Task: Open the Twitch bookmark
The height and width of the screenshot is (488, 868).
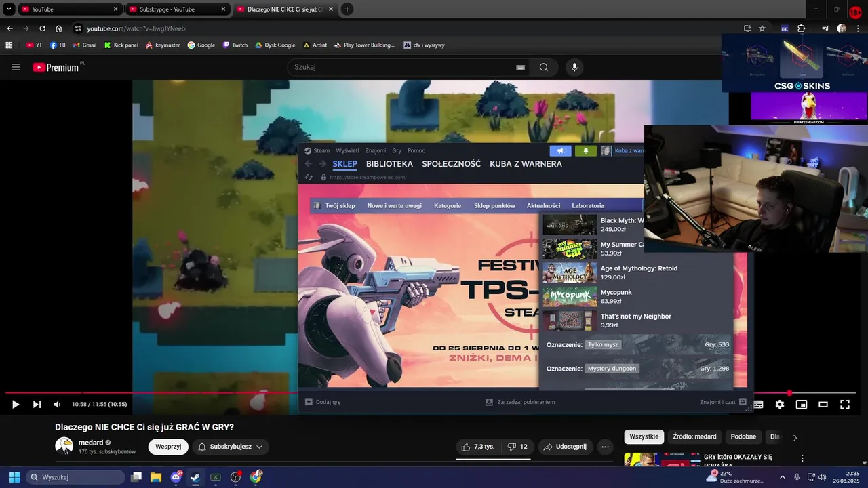Action: point(235,45)
